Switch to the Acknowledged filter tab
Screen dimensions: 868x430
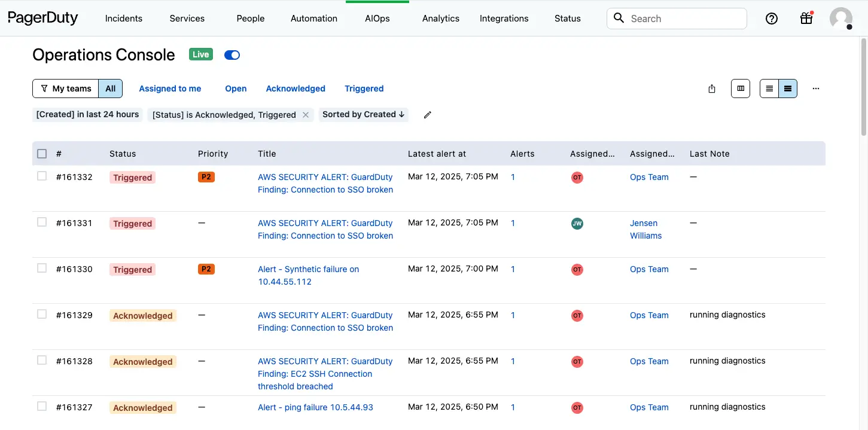pyautogui.click(x=296, y=89)
